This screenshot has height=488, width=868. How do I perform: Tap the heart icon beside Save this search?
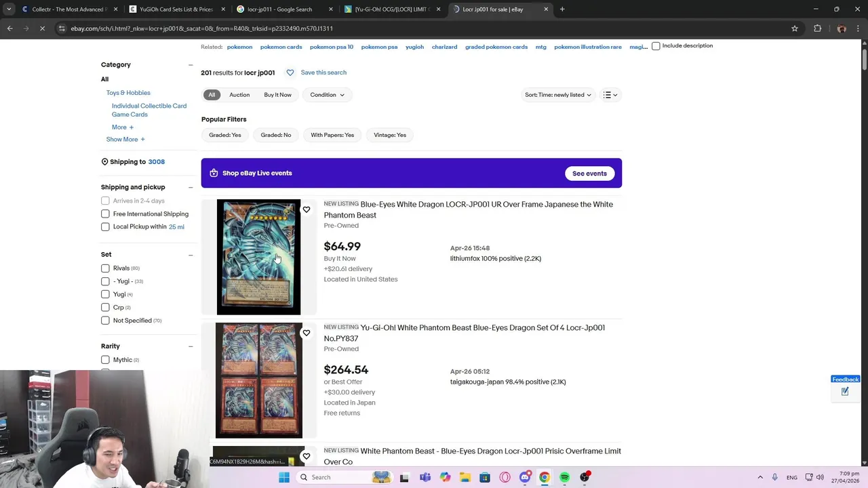click(290, 73)
